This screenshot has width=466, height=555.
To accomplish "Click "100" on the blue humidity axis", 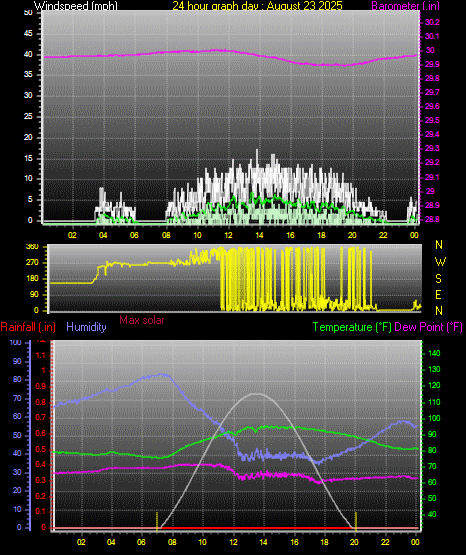I will 16,342.
